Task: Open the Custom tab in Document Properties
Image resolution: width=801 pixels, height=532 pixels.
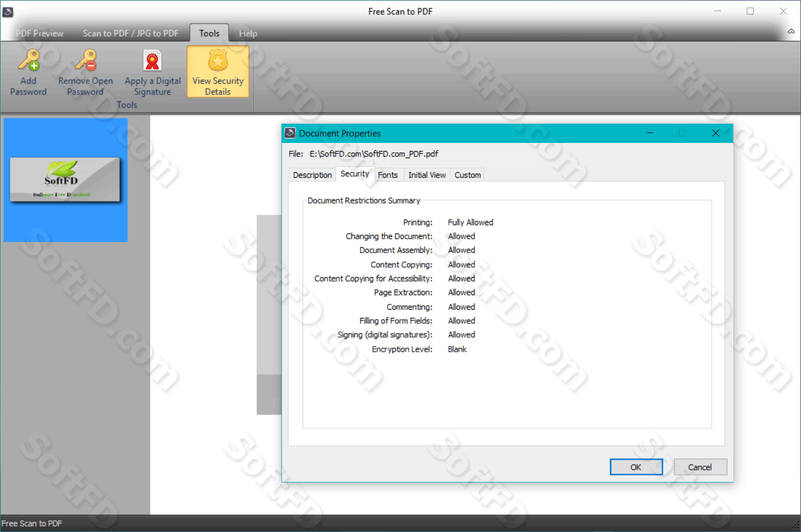Action: [468, 175]
